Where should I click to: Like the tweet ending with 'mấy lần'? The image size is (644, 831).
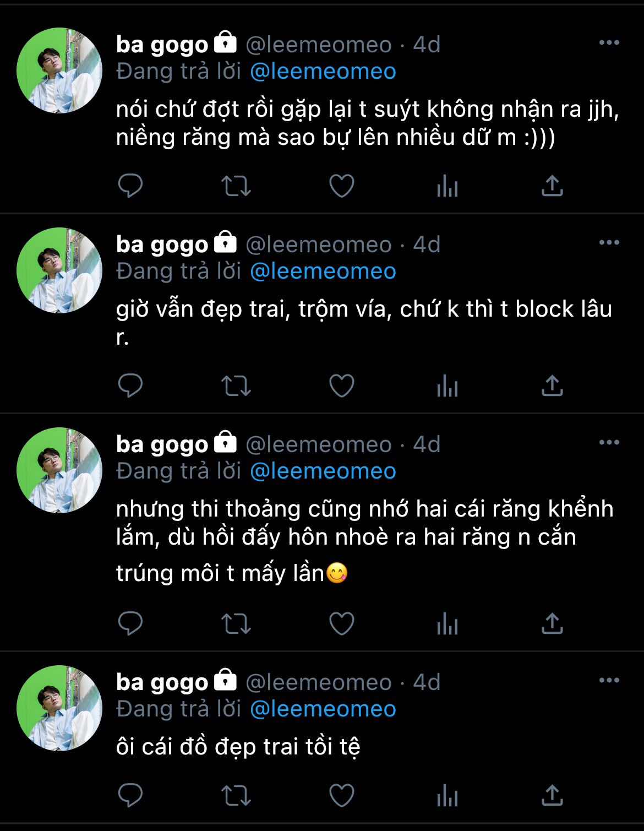pos(342,624)
